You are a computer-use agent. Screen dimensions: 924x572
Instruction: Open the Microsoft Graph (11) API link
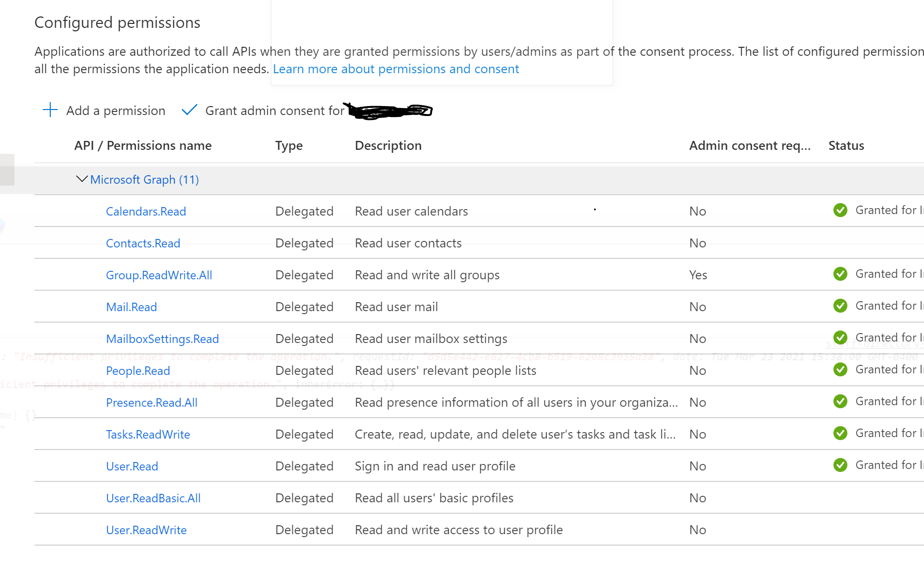[144, 180]
